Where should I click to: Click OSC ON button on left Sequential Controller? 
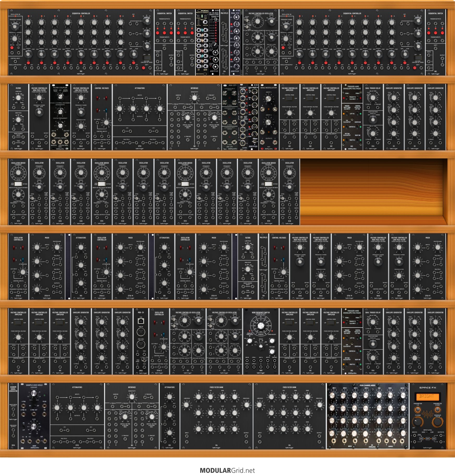point(12,48)
